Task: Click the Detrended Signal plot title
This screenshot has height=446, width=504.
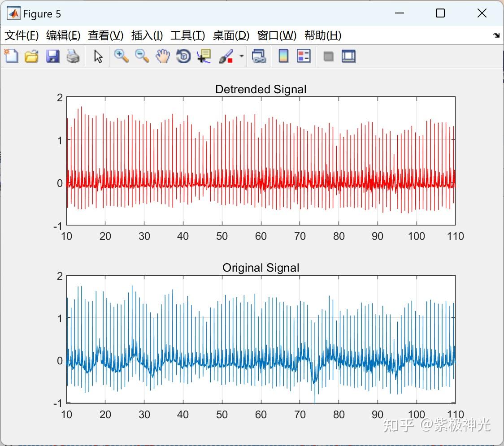Action: point(261,89)
